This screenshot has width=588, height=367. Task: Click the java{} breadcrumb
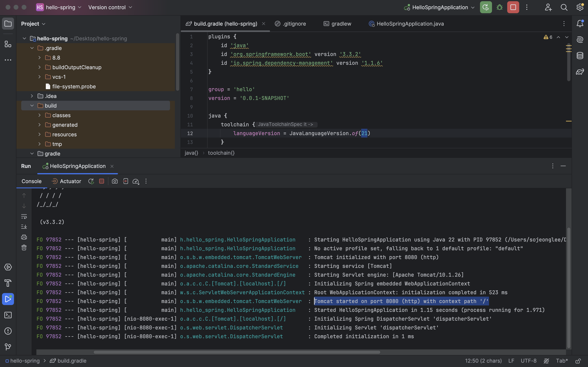(191, 153)
